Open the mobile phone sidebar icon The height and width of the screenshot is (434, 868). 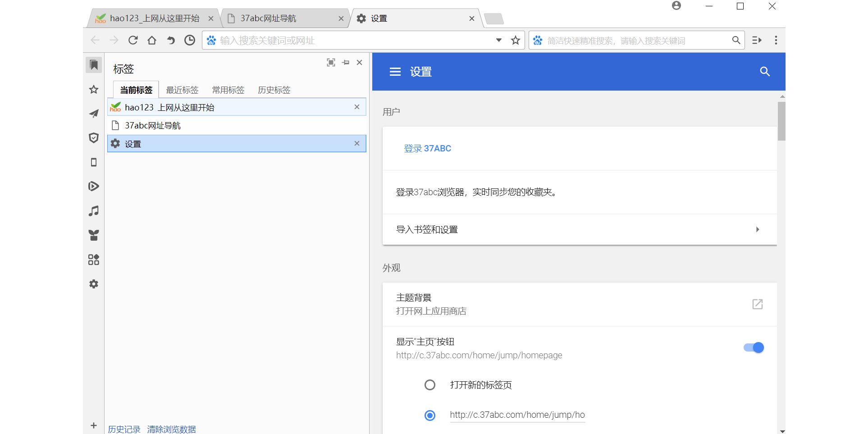pyautogui.click(x=94, y=162)
